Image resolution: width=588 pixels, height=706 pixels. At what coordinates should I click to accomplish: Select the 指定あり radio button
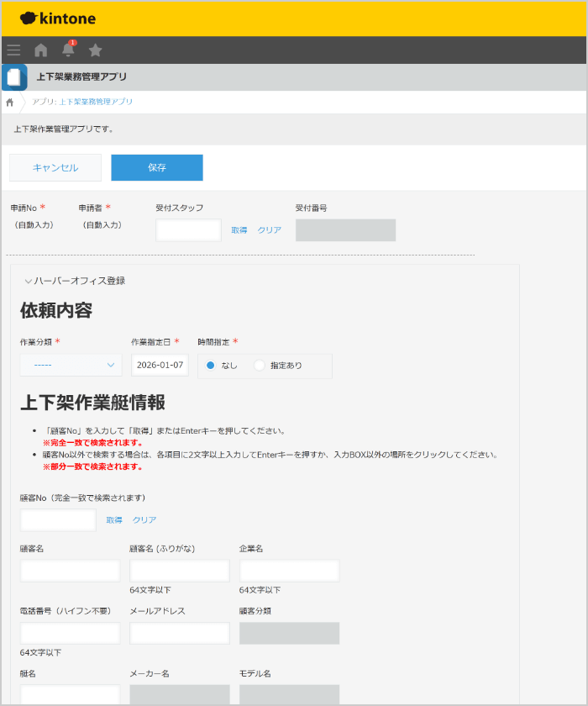pos(259,366)
